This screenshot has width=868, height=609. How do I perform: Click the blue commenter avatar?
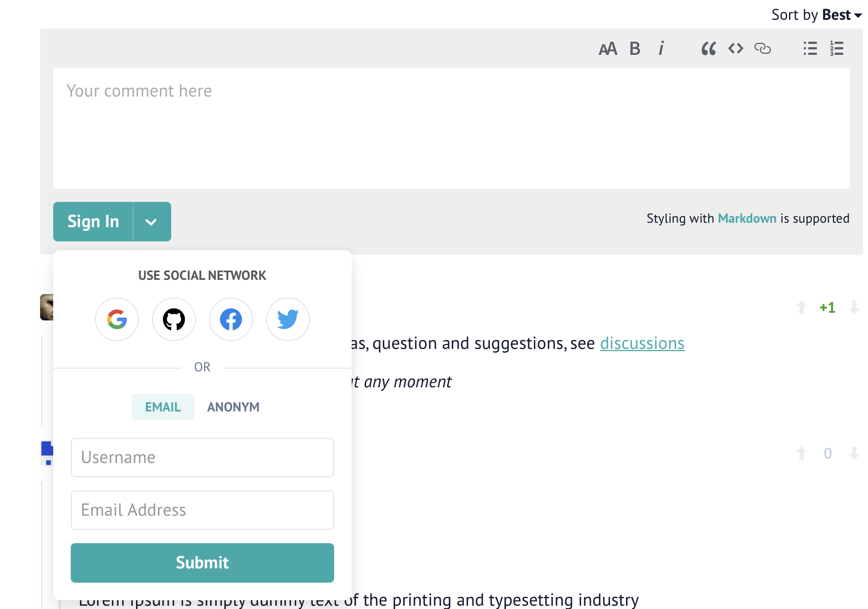point(47,453)
